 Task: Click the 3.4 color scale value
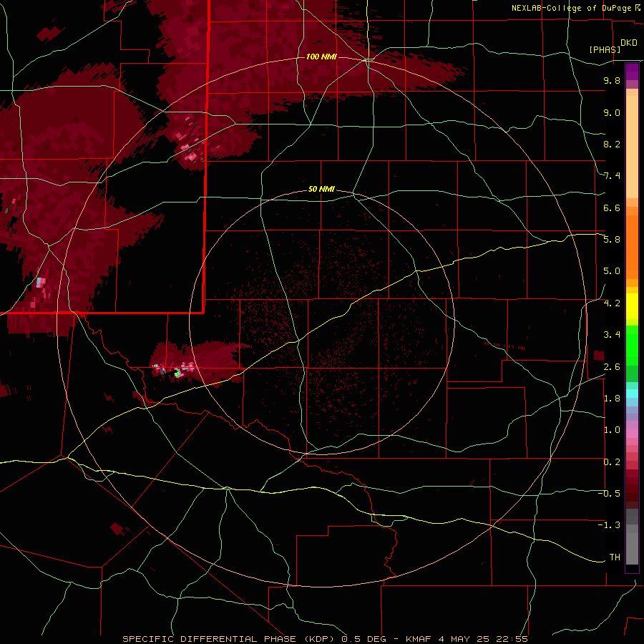[x=612, y=335]
